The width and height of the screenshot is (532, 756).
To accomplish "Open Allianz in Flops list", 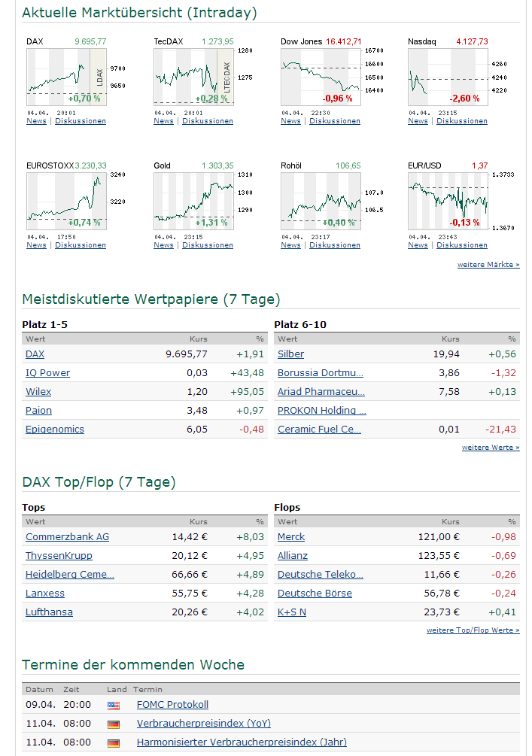I will [292, 555].
